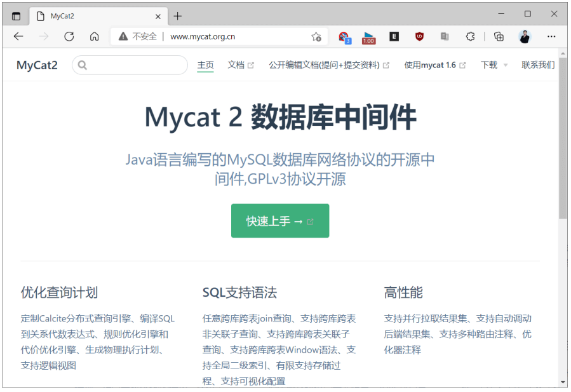Open the 使用mycat 1.6 link
The width and height of the screenshot is (571, 392).
(x=435, y=65)
